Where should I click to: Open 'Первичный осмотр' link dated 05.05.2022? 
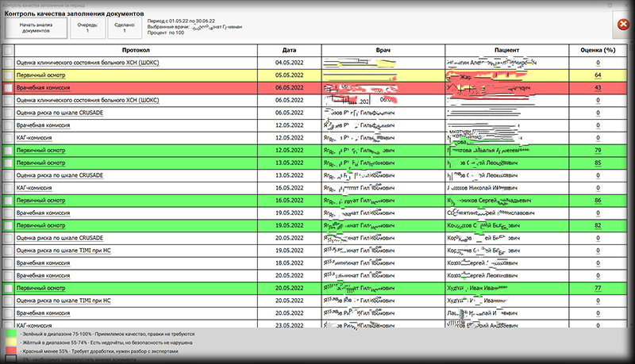[40, 75]
